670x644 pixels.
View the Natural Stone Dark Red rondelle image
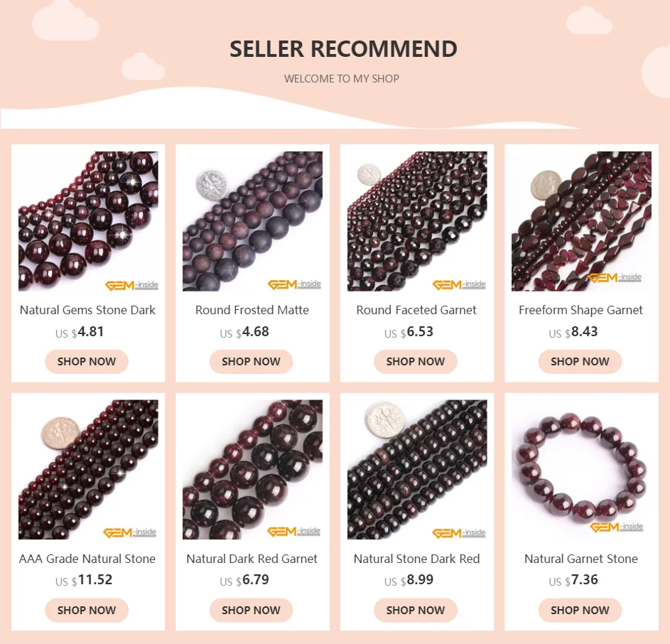(417, 470)
